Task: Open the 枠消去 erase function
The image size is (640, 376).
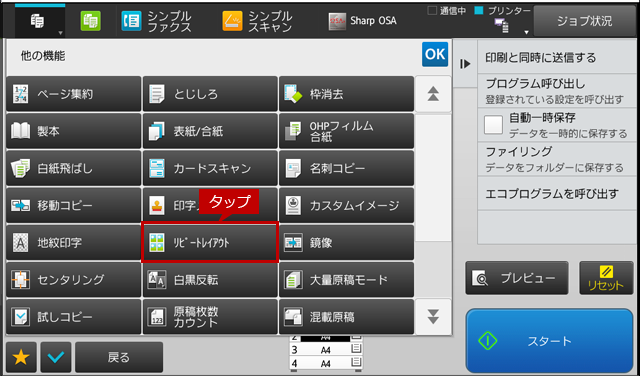Action: (347, 94)
